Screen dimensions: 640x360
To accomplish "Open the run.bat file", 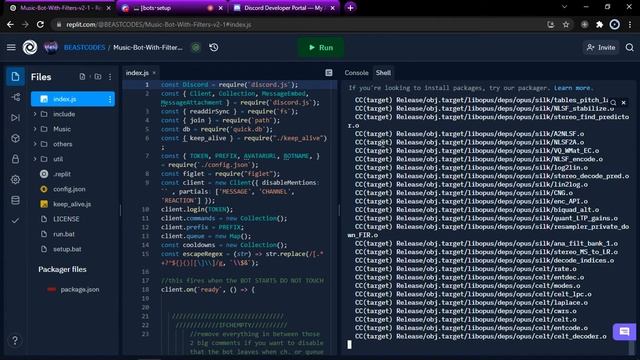I will [x=64, y=234].
